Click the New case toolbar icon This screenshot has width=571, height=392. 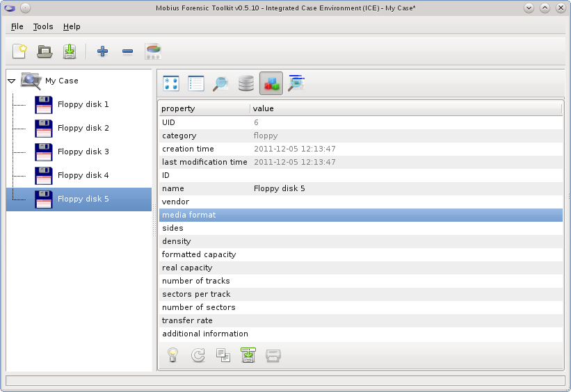coord(19,51)
